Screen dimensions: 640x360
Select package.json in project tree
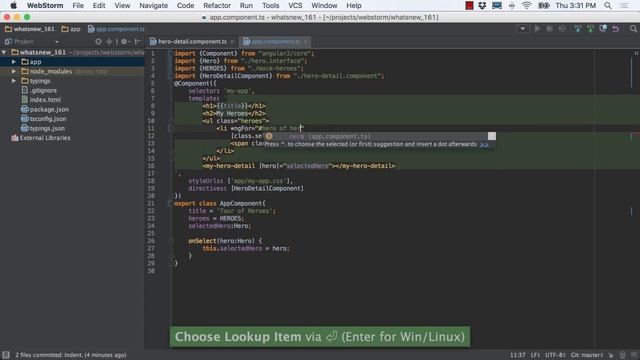pyautogui.click(x=45, y=109)
